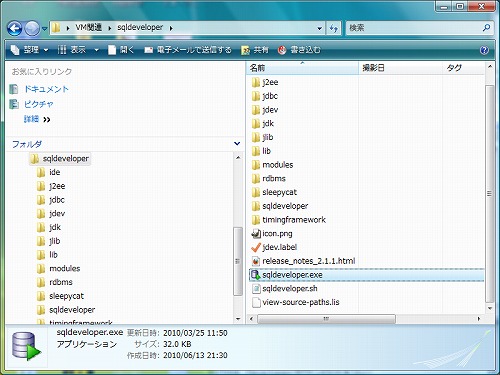This screenshot has width=500, height=375.
Task: Click the j2ee folder icon in file list
Action: (x=256, y=82)
